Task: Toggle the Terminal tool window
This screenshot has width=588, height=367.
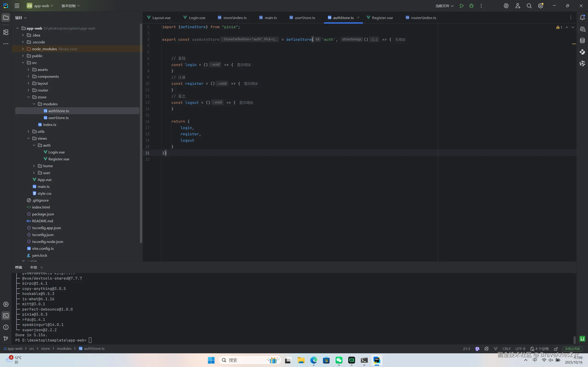Action: tap(6, 316)
